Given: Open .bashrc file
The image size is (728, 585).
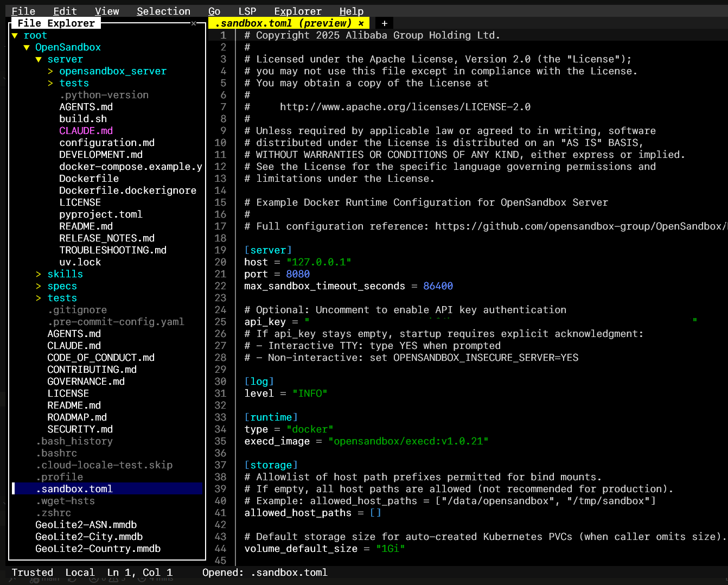Looking at the screenshot, I should point(56,453).
